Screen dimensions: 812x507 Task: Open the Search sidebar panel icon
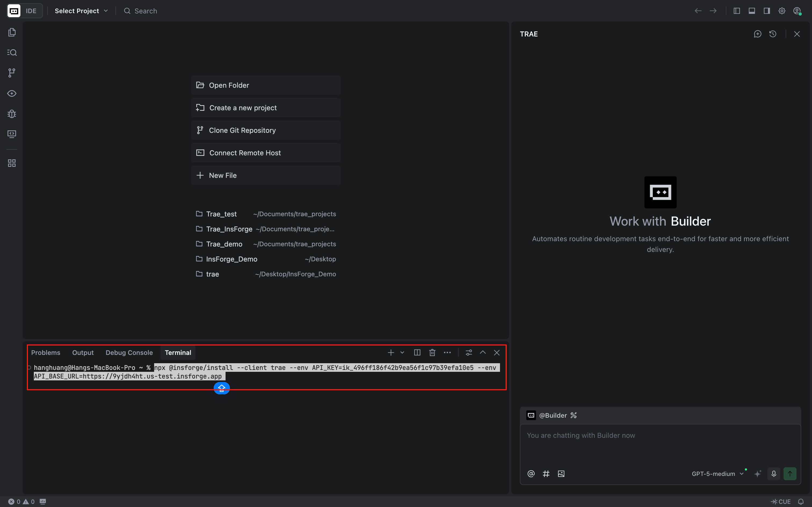click(x=12, y=53)
